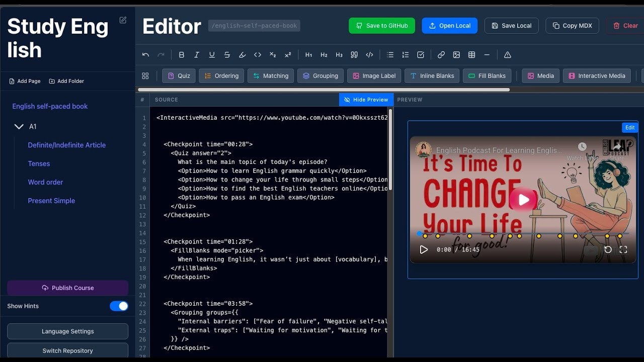
Task: Restart the video with replay icon
Action: click(608, 249)
